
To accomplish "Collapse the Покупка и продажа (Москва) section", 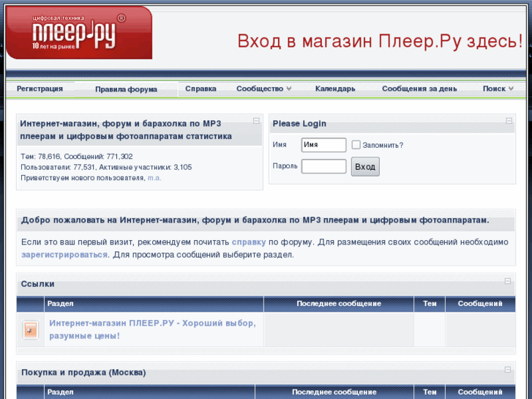I will click(x=508, y=370).
